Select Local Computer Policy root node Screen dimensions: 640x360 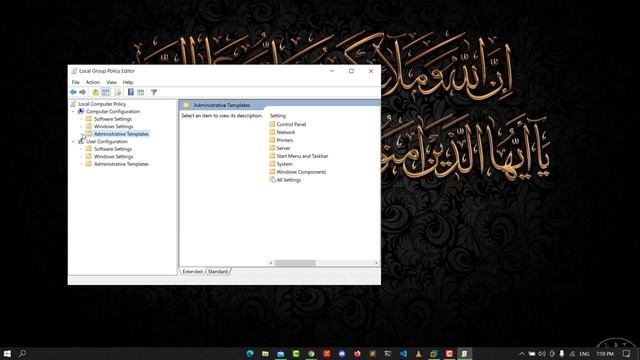pyautogui.click(x=102, y=104)
